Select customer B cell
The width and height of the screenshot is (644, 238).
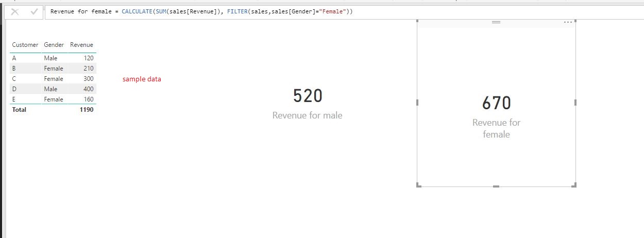tap(14, 69)
